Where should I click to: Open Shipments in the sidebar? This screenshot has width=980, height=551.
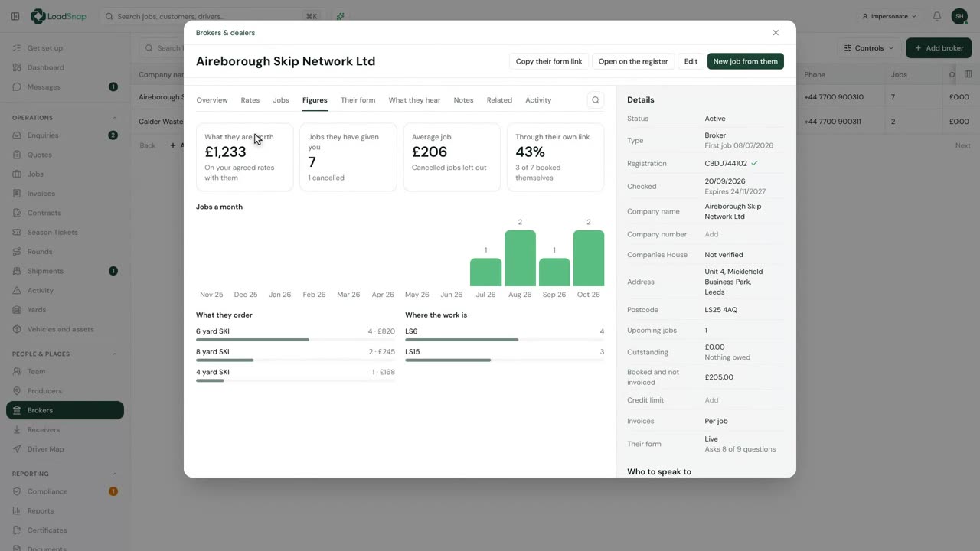pos(64,271)
